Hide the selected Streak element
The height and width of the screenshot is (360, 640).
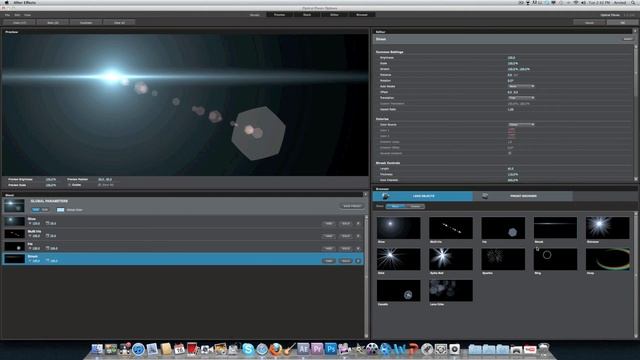coord(329,261)
